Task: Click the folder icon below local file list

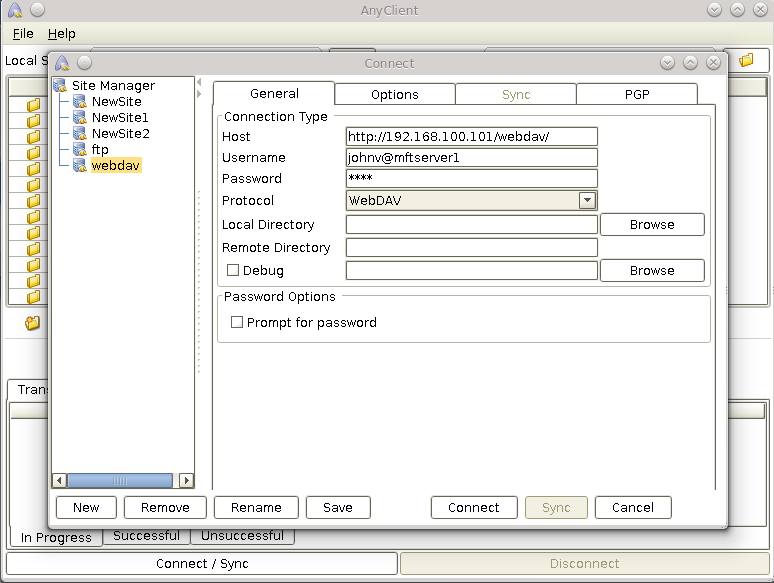Action: [32, 323]
